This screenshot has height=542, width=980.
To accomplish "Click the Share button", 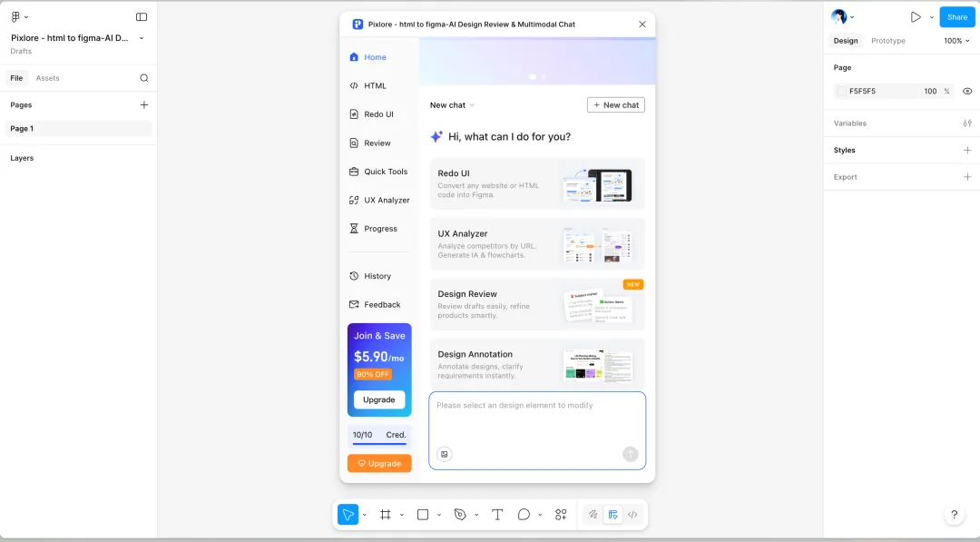I will coord(957,17).
